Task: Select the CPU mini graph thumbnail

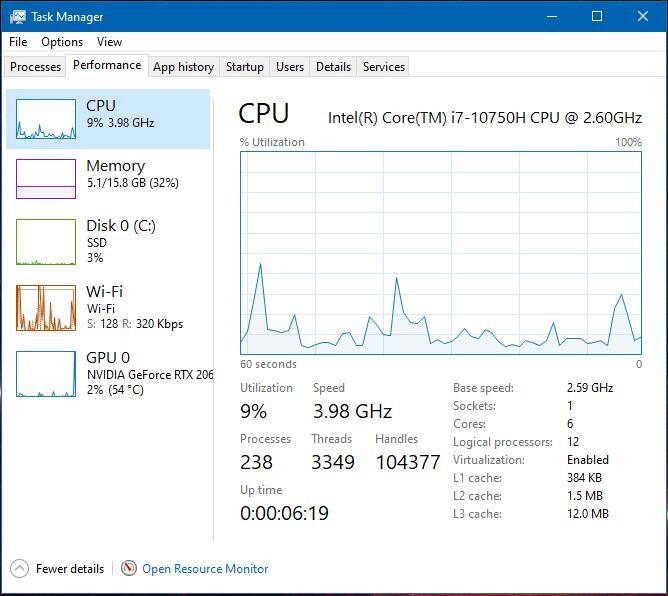Action: pos(46,119)
